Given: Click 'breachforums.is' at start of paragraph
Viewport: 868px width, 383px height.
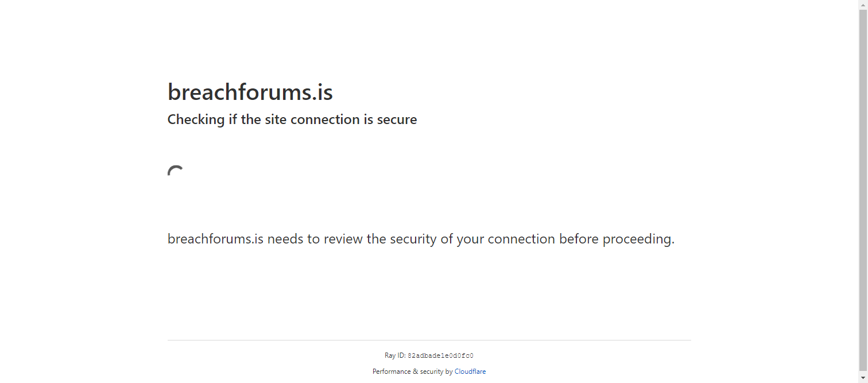Looking at the screenshot, I should point(215,239).
